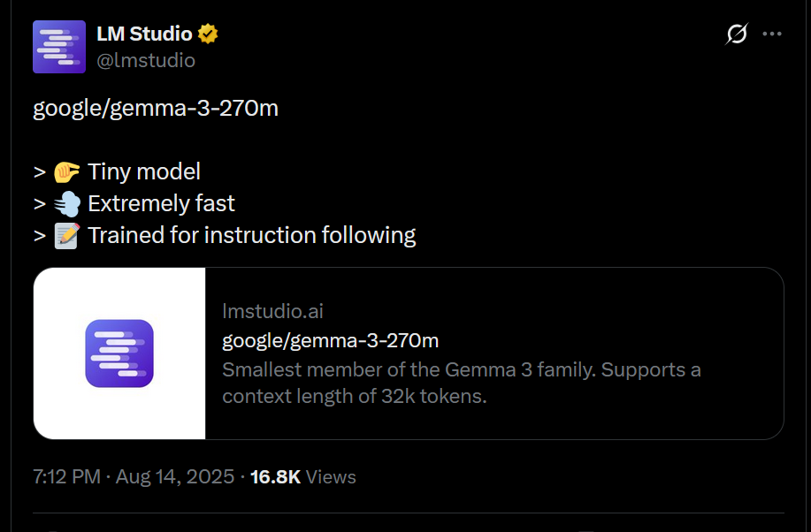Open the Grok explain-post icon
Screen dimensions: 811x532
point(736,34)
